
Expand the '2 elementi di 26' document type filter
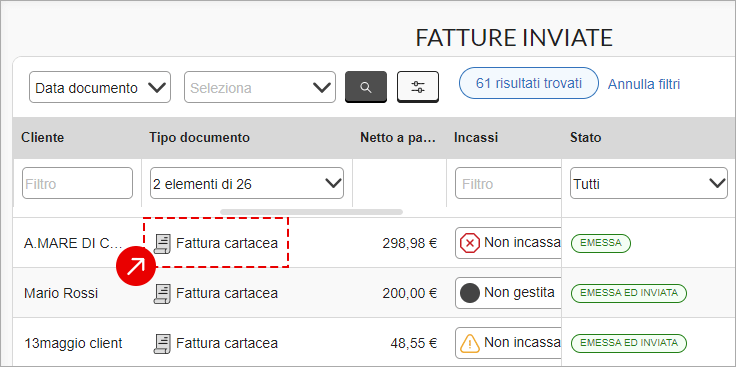tap(247, 184)
